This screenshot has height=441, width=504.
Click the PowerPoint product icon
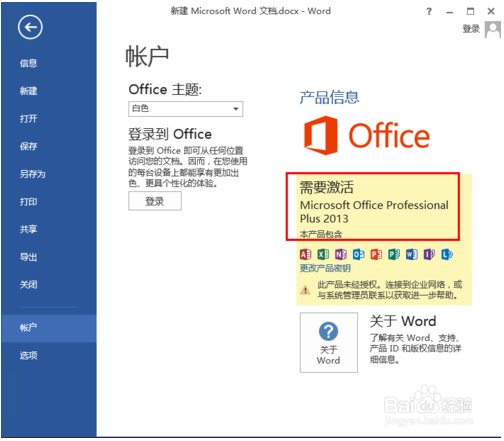(376, 254)
